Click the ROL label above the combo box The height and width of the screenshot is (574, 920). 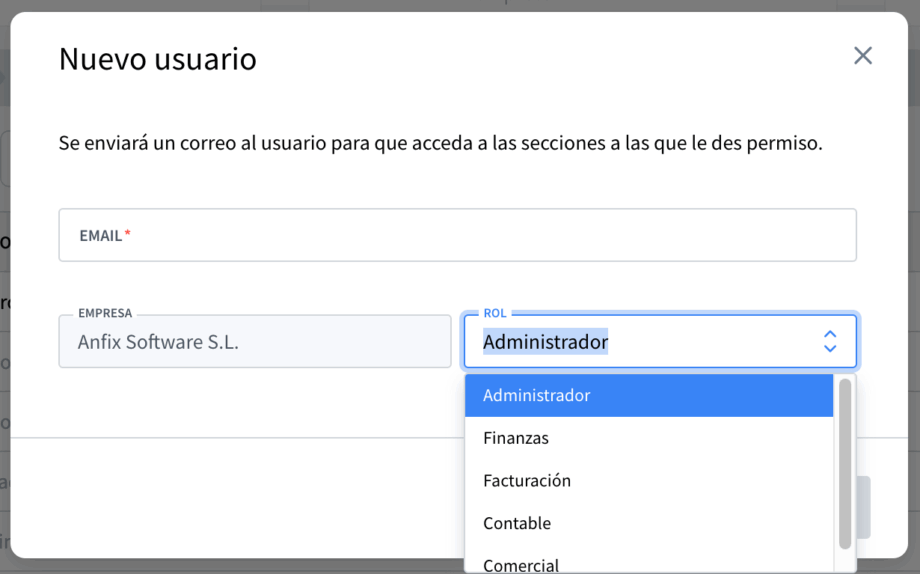point(495,313)
